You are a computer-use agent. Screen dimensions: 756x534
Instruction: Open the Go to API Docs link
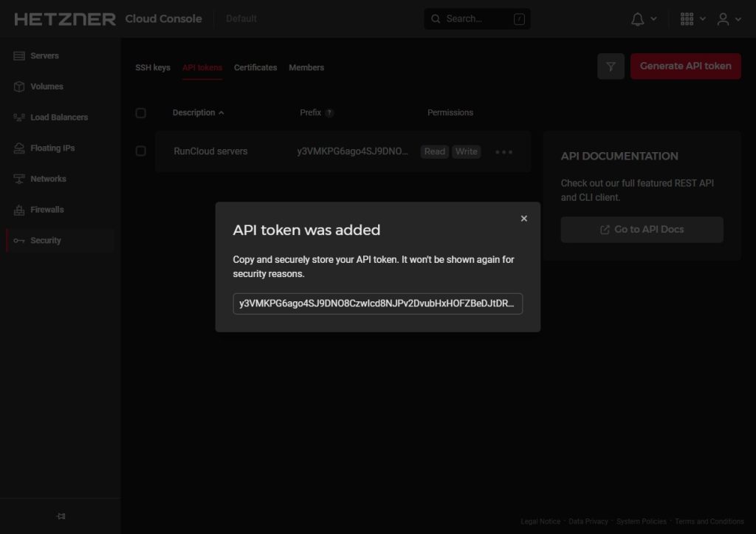pyautogui.click(x=642, y=229)
